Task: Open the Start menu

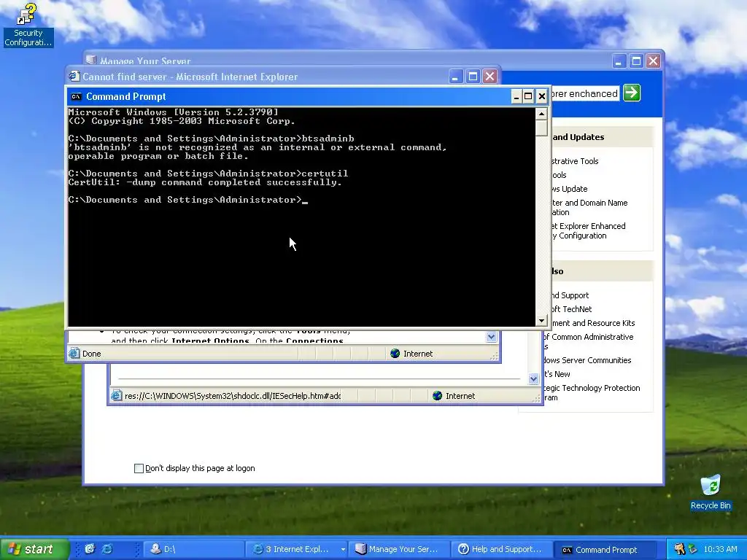Action: pyautogui.click(x=34, y=549)
